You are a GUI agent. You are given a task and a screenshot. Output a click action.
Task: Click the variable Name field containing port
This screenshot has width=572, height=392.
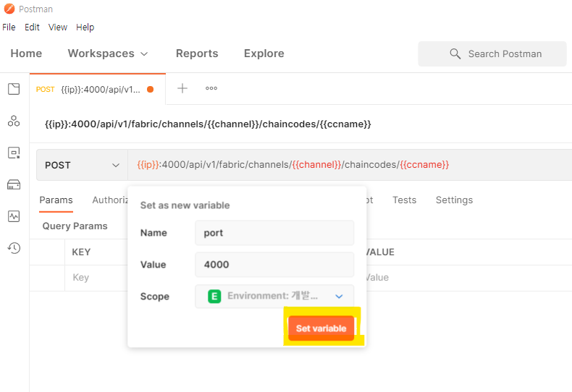274,233
